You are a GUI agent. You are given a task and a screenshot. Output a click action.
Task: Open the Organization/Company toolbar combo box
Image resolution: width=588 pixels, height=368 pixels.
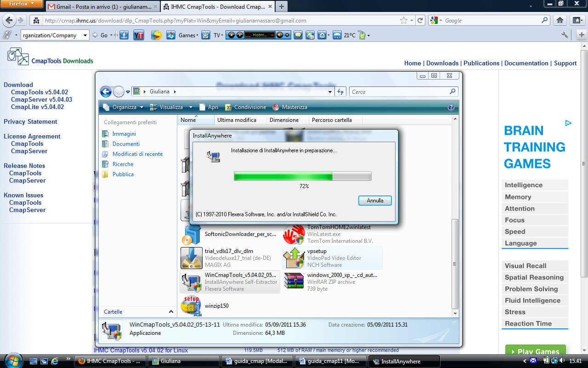tap(55, 35)
